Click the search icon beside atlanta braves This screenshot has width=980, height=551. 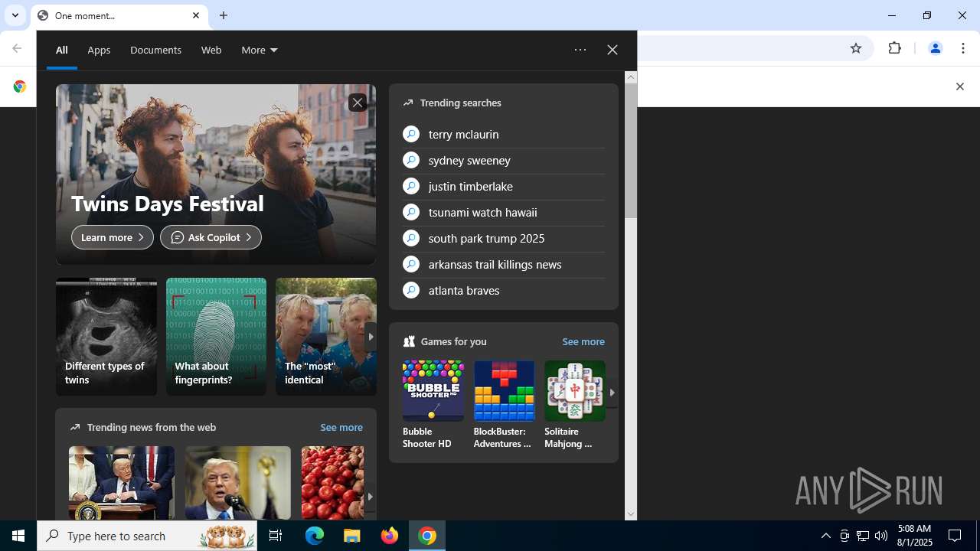(x=411, y=290)
